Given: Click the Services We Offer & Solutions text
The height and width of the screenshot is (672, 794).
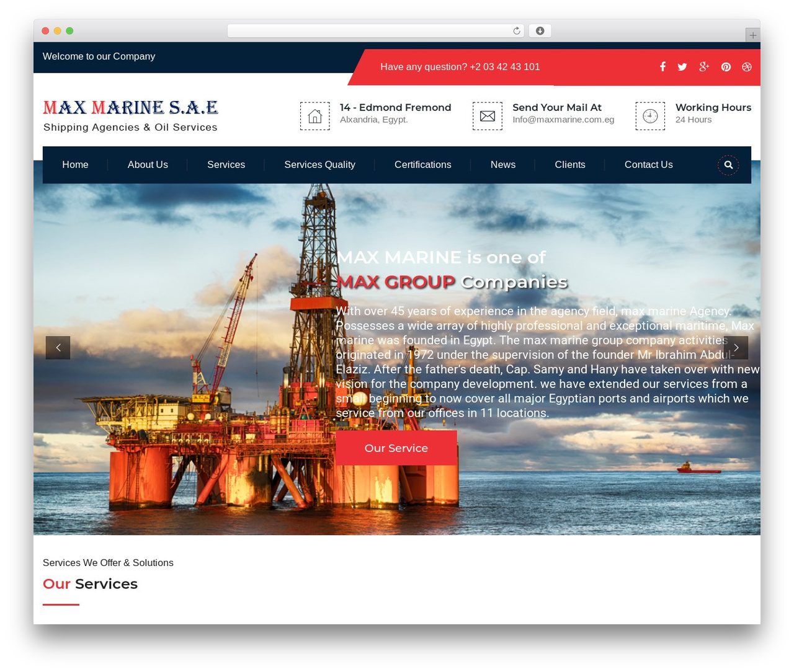Looking at the screenshot, I should point(108,563).
